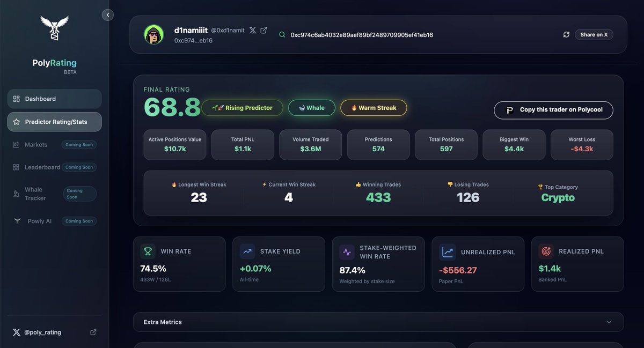
Task: Refresh the trader data with the reload icon
Action: (566, 34)
